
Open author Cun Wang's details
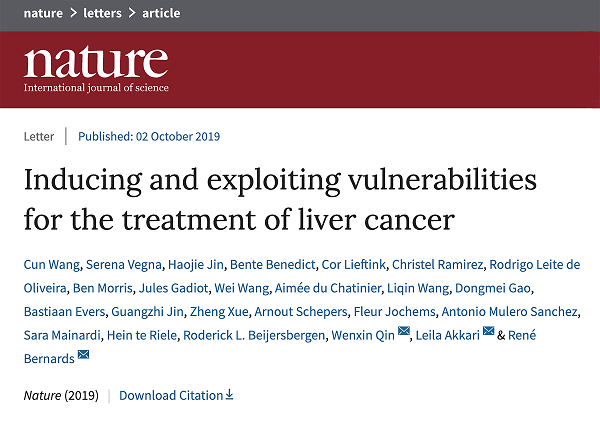[51, 264]
